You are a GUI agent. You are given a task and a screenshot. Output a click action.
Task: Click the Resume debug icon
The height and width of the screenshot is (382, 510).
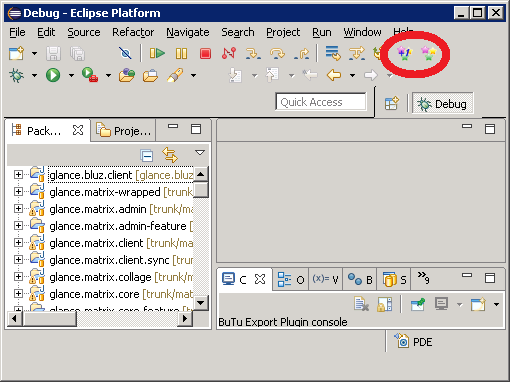(x=157, y=53)
